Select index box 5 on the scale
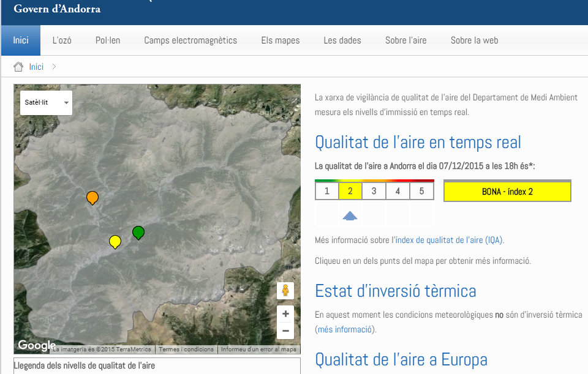The image size is (588, 374). click(x=421, y=191)
